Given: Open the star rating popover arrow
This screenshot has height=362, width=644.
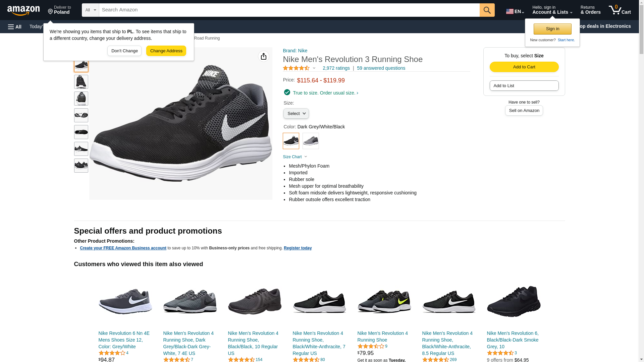Looking at the screenshot, I should (314, 68).
